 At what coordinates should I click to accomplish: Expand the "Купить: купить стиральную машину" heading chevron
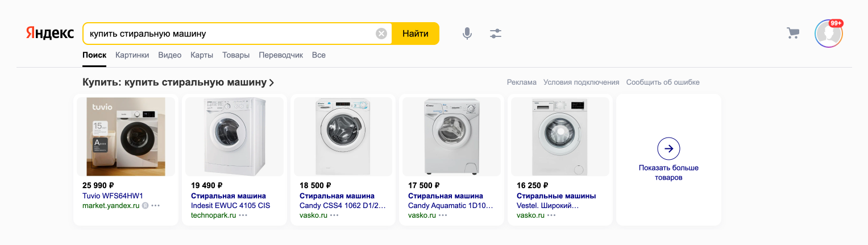[x=272, y=83]
